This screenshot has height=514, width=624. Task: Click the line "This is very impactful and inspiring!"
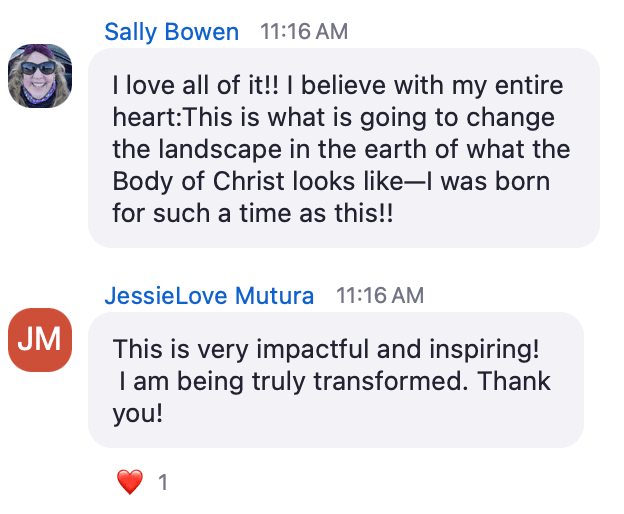[x=326, y=350]
